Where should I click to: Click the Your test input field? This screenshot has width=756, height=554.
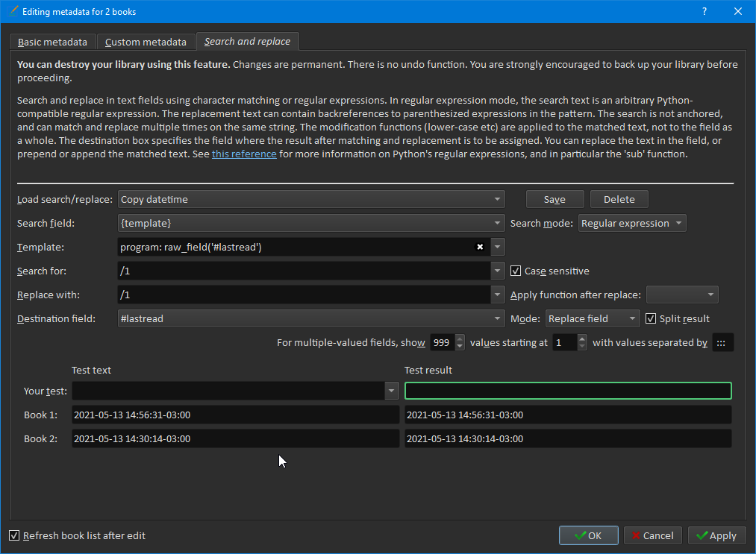click(x=228, y=391)
